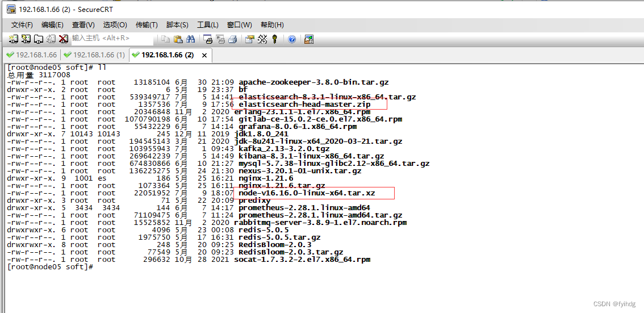Viewport: 644px width, 313px height.
Task: Open the 窗口(W) menu
Action: click(x=240, y=24)
